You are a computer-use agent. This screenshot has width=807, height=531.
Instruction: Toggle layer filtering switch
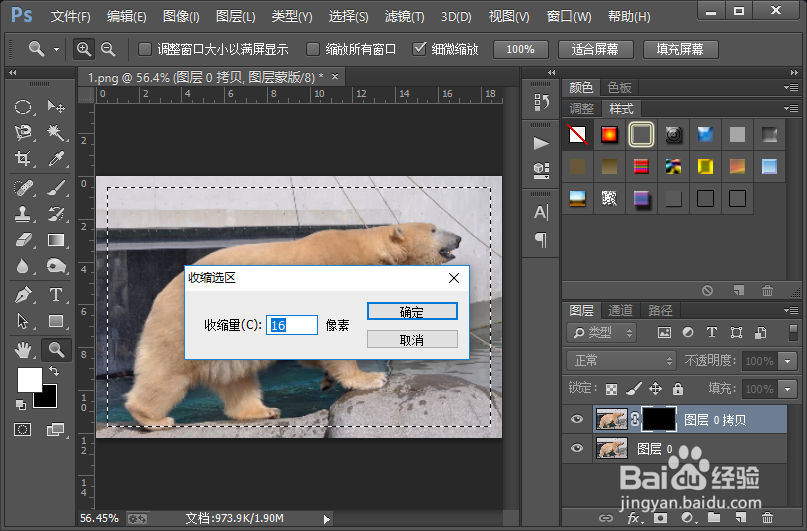[793, 332]
